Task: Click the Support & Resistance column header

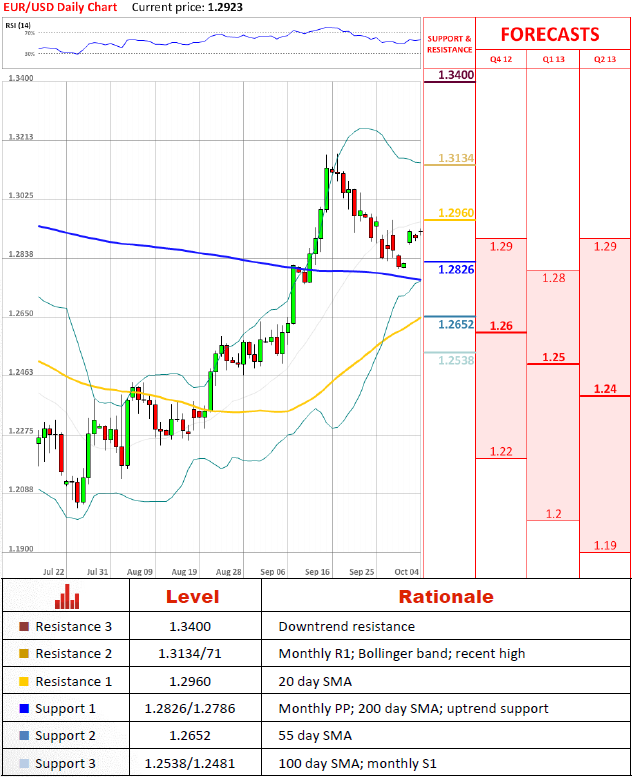Action: coord(449,44)
